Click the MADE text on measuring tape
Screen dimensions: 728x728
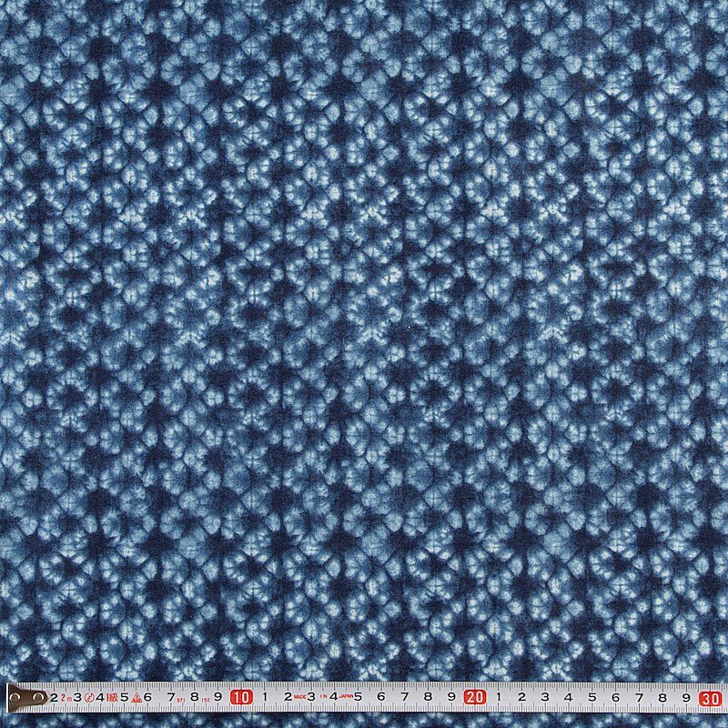tap(300, 695)
